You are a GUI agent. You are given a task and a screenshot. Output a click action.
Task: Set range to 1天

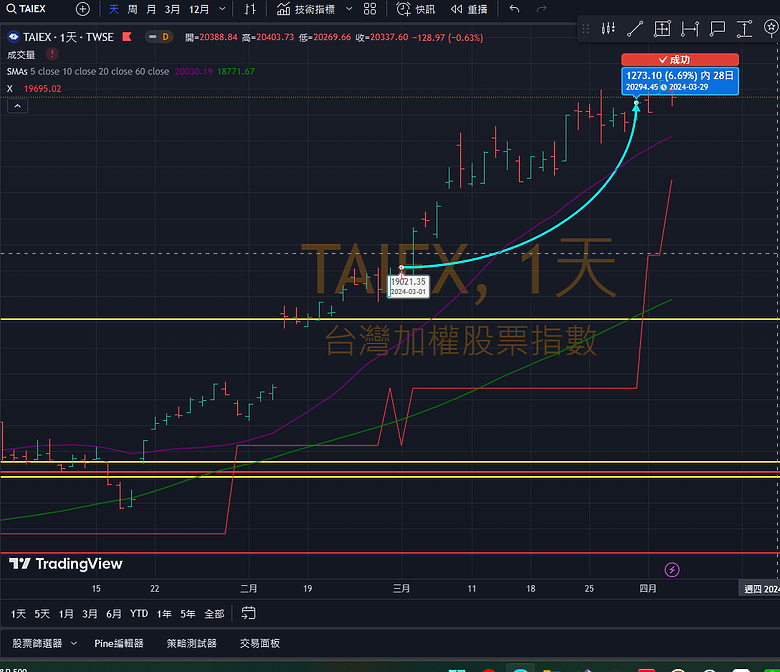pos(18,614)
